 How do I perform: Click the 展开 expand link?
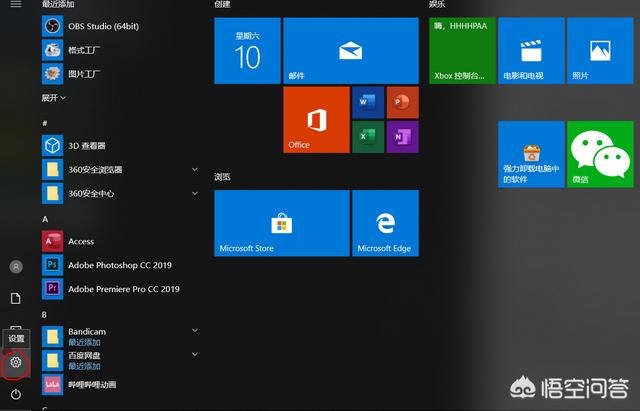tap(54, 98)
